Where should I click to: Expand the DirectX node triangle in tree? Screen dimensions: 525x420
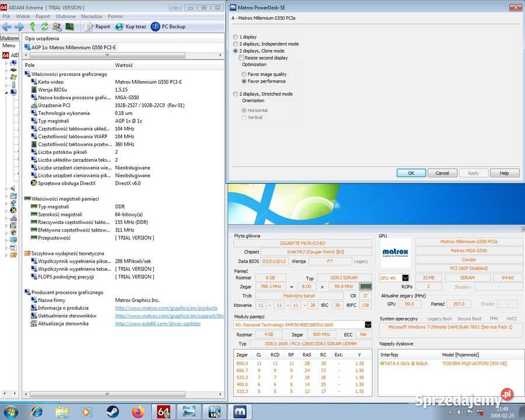pyautogui.click(x=6, y=211)
